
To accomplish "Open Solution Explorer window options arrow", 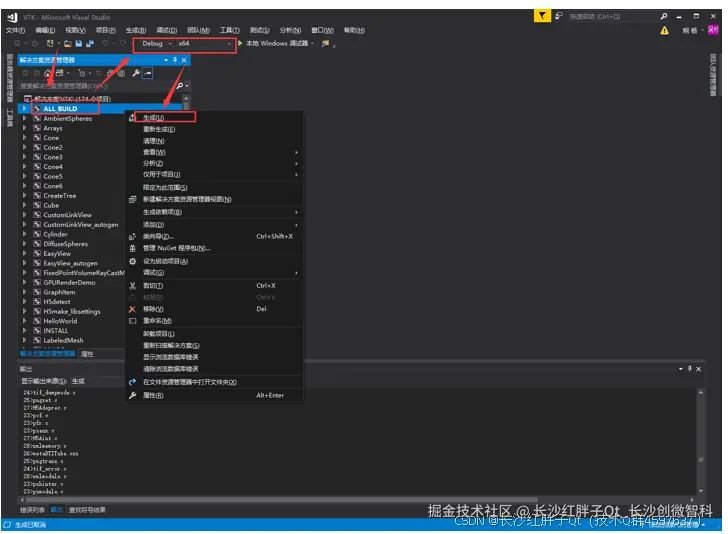I will tap(166, 60).
